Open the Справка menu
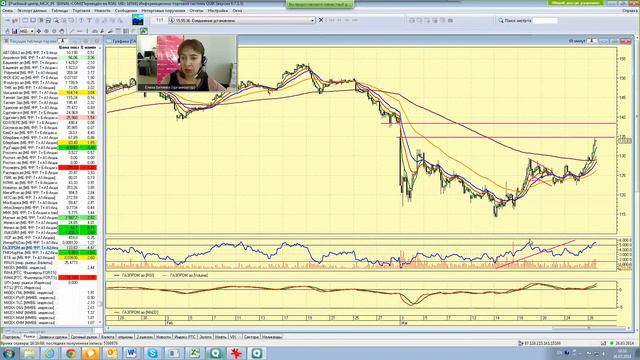Screen dimensions: 640x360 coord(629,11)
